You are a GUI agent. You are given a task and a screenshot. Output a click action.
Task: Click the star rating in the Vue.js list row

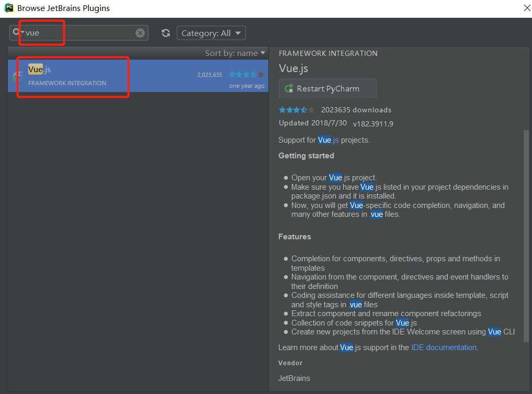point(246,75)
